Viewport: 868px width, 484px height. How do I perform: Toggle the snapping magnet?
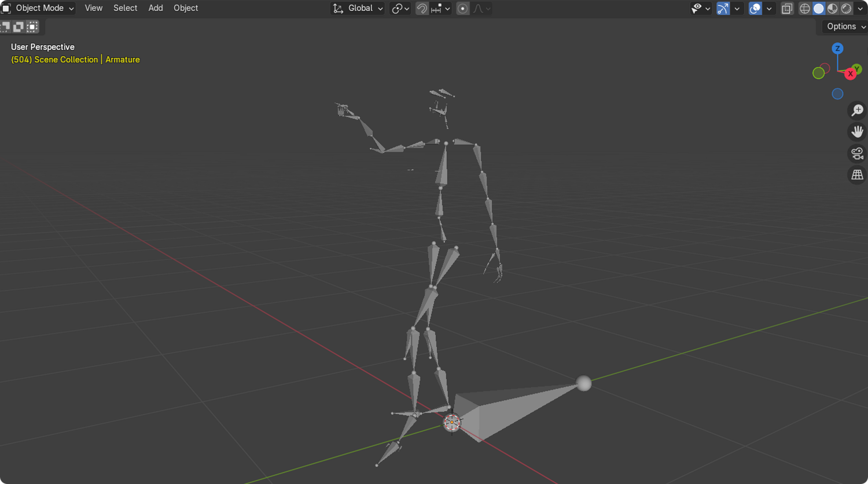pos(422,8)
